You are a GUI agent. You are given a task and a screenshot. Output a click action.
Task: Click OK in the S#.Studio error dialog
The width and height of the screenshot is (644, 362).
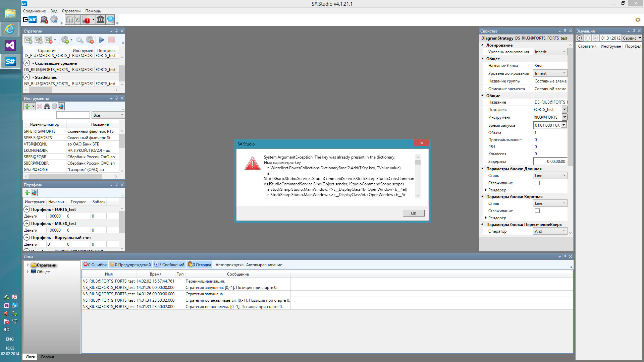click(x=414, y=213)
